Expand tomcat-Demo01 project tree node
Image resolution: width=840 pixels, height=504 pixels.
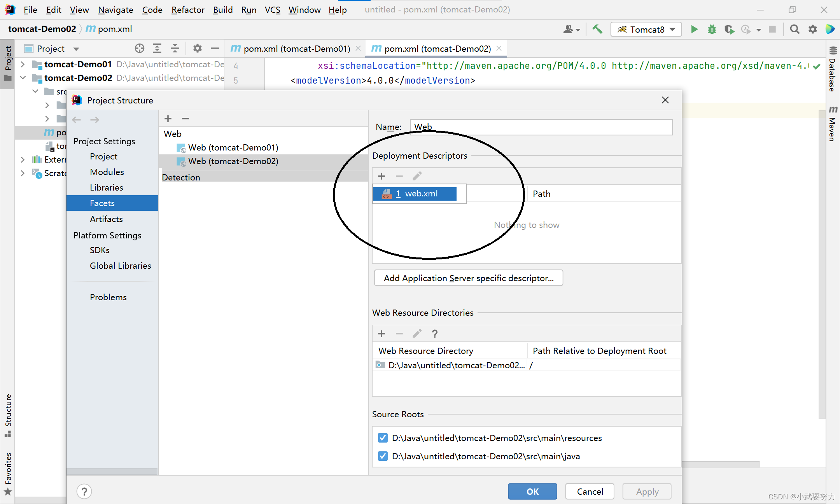pyautogui.click(x=23, y=64)
